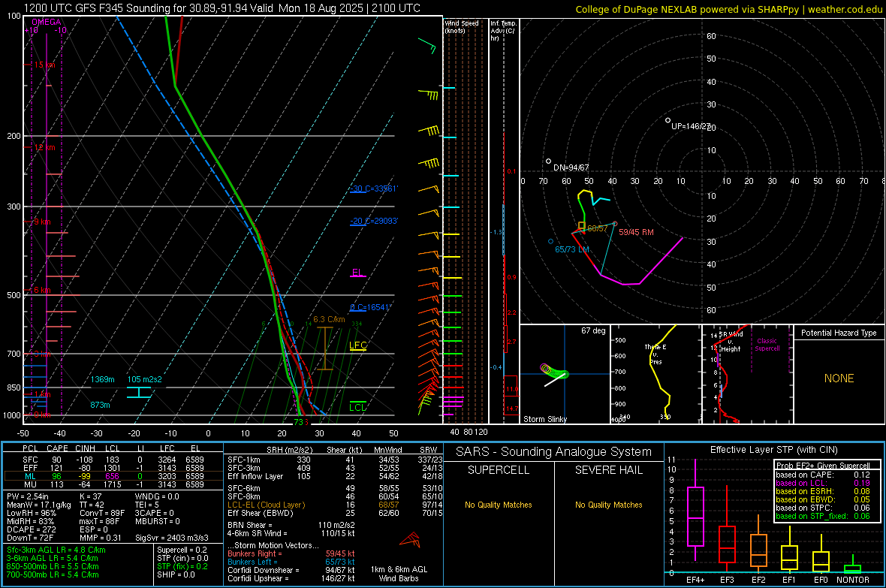Click the SigSvr = 2403 m3/s3 value
Image resolution: width=886 pixels, height=588 pixels.
pyautogui.click(x=172, y=538)
